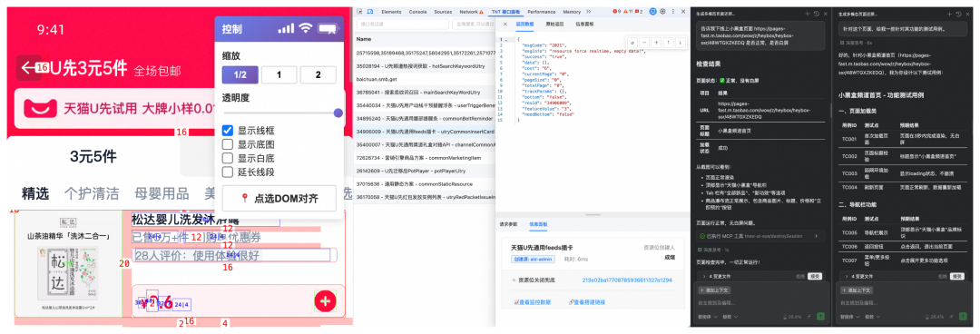980x334 pixels.
Task: Switch to the Elements tab
Action: tap(391, 12)
